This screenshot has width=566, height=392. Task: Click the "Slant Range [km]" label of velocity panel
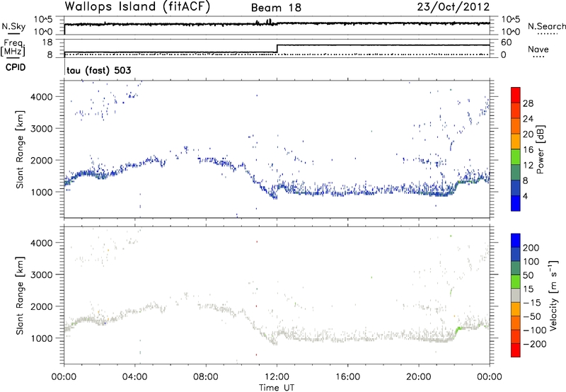(x=20, y=295)
